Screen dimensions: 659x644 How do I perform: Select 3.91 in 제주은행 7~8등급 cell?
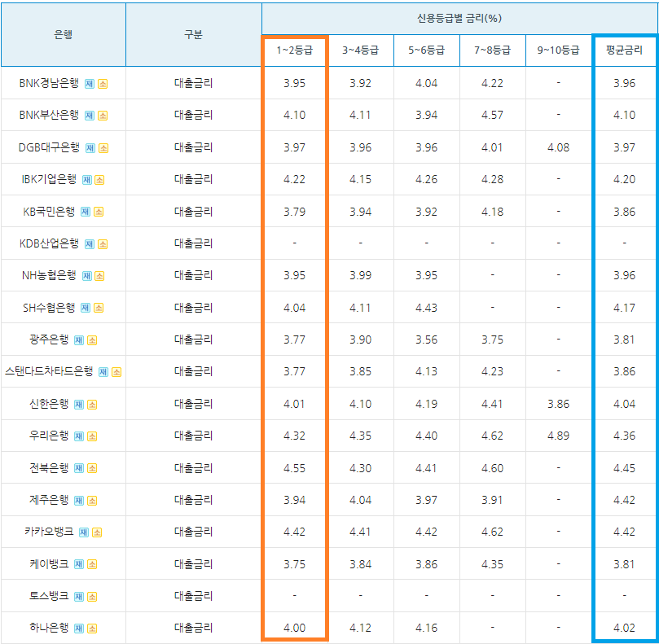tap(493, 501)
